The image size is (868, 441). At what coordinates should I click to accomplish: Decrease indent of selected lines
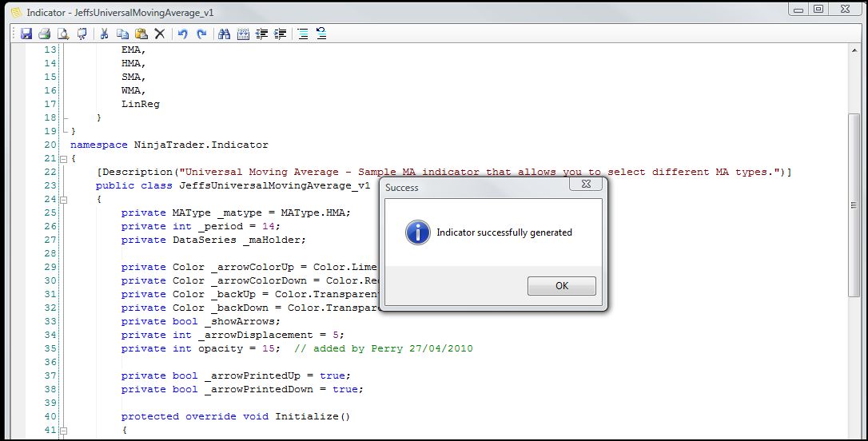pos(262,34)
